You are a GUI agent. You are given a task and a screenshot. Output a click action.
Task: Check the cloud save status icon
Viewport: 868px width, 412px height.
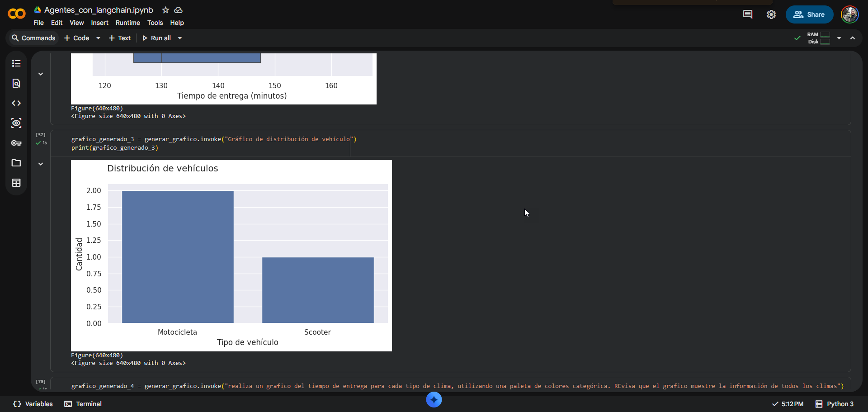pos(179,10)
